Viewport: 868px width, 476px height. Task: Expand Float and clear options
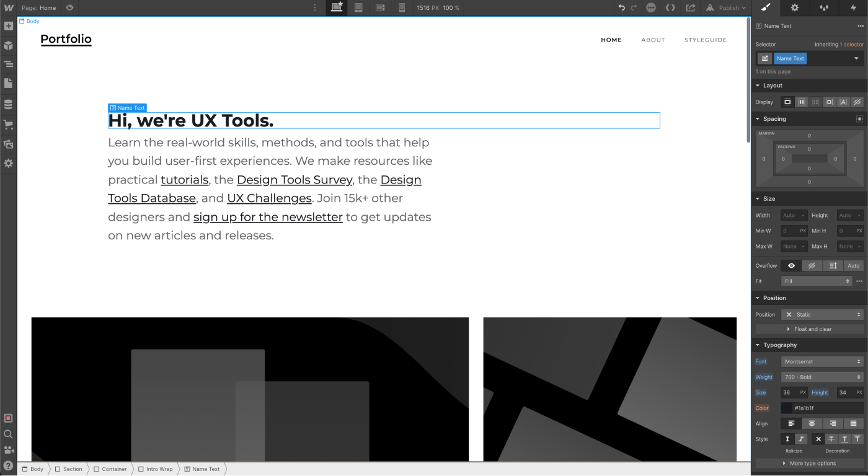[x=809, y=329]
